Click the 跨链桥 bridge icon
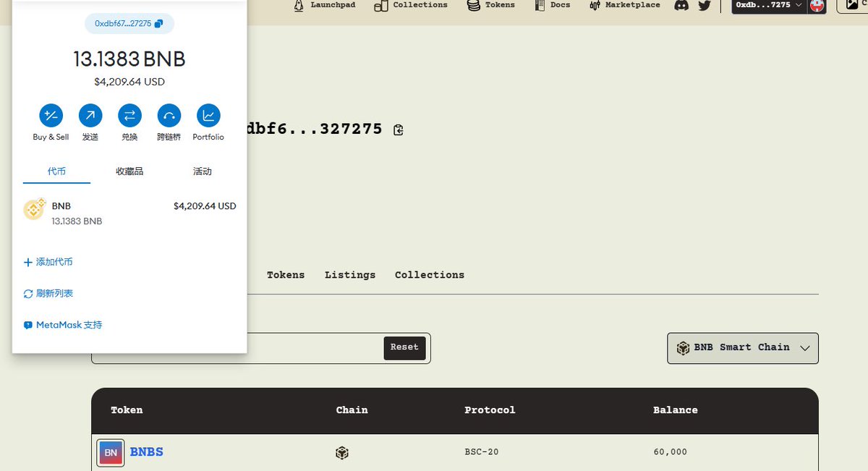868x471 pixels. 169,115
